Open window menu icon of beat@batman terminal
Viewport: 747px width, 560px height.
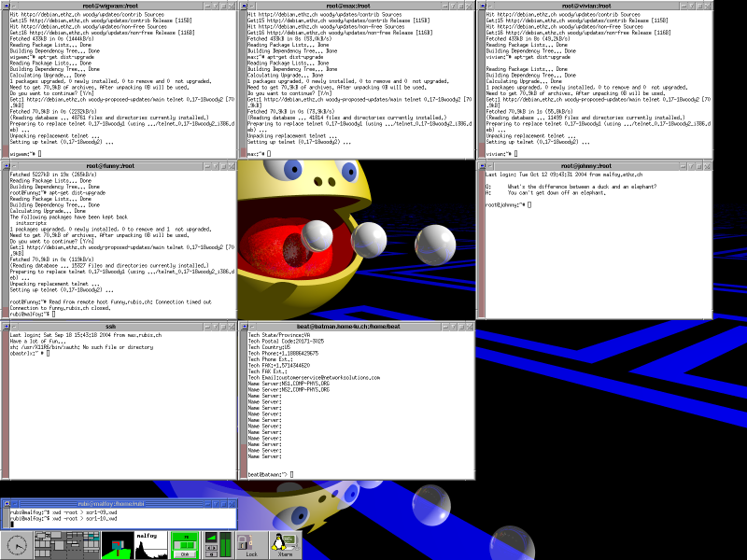click(x=245, y=326)
